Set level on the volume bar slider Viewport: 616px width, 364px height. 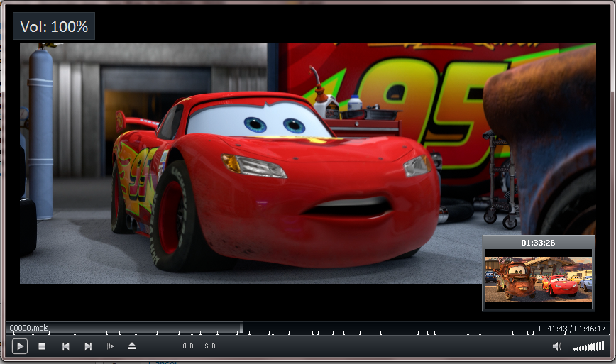tap(588, 346)
